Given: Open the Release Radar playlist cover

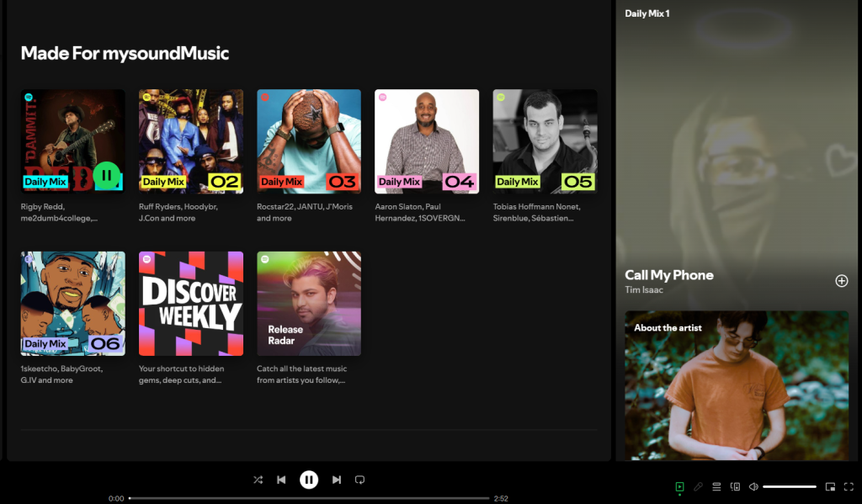Looking at the screenshot, I should point(309,304).
